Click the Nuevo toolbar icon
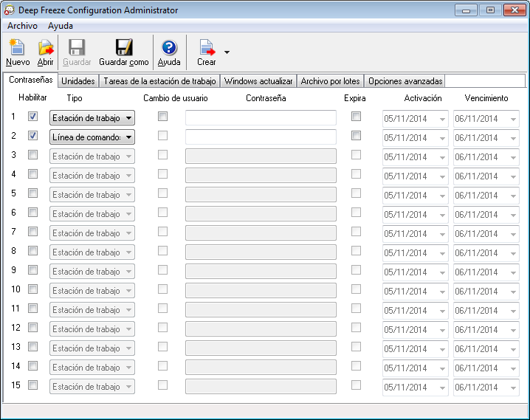Viewport: 530px width, 420px height. pyautogui.click(x=17, y=49)
